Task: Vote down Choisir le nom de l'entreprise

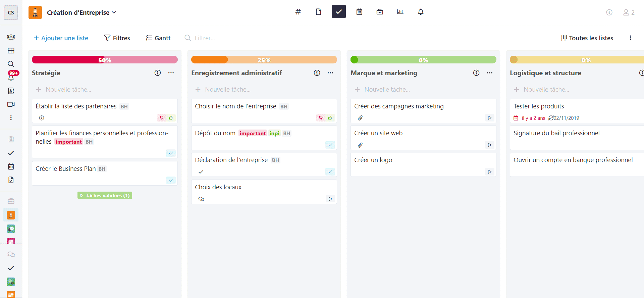Action: click(321, 118)
